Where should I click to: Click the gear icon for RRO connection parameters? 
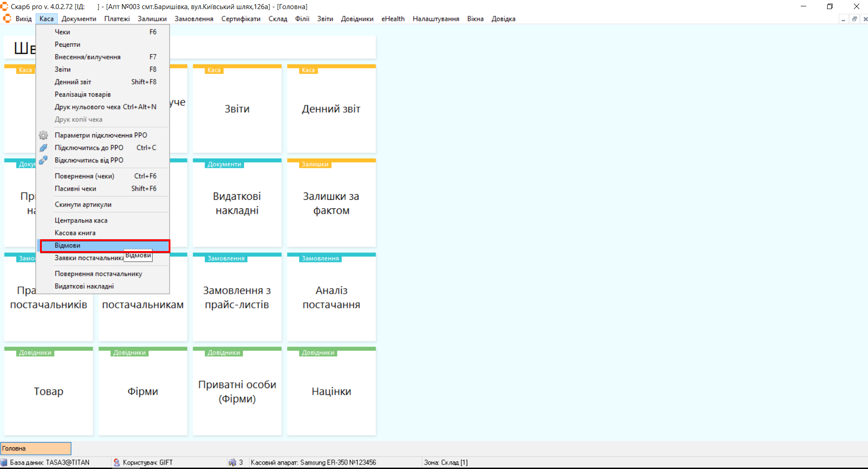tap(43, 135)
